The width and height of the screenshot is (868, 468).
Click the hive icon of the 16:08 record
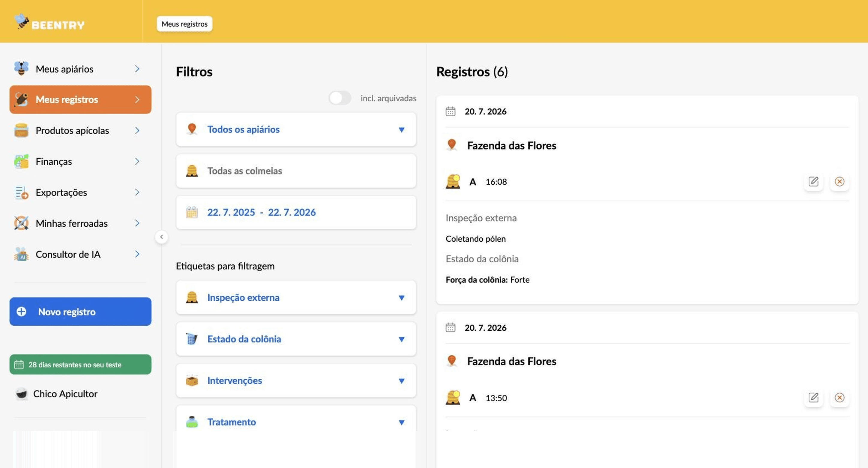[x=453, y=182]
